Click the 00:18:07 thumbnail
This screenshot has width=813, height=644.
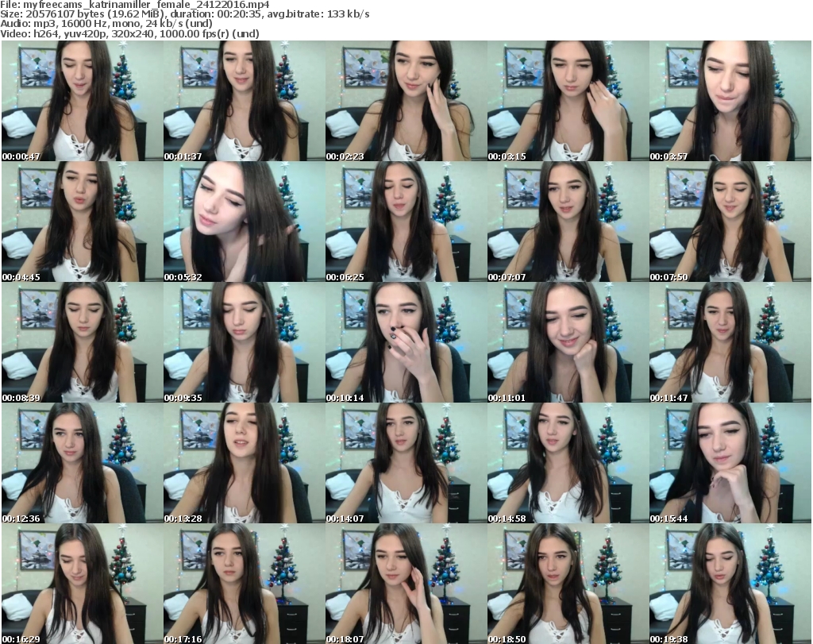coord(406,584)
